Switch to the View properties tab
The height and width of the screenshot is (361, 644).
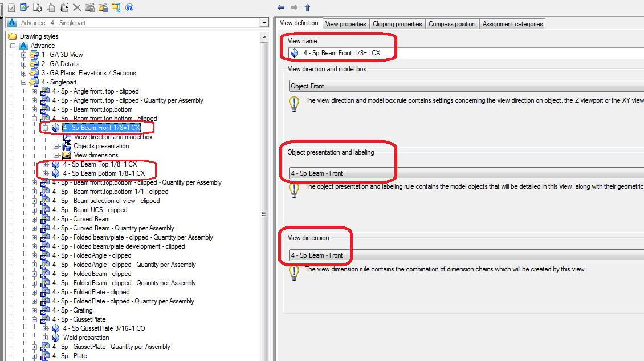346,24
